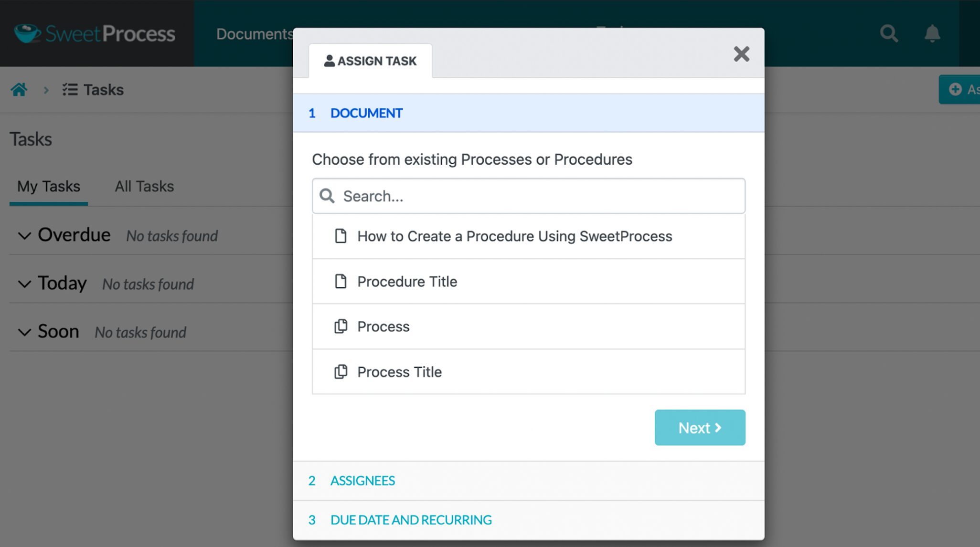Expand the ASSIGNEES section
This screenshot has width=980, height=547.
pos(362,480)
